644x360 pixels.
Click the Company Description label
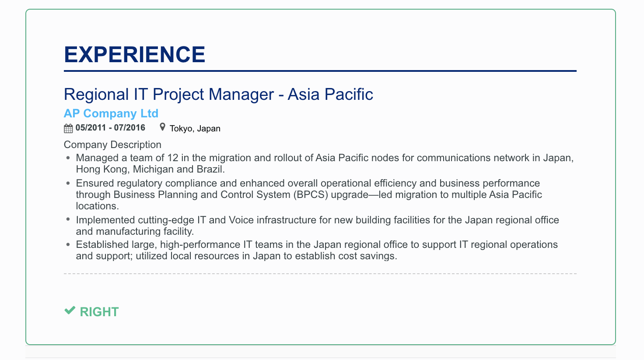click(x=112, y=145)
